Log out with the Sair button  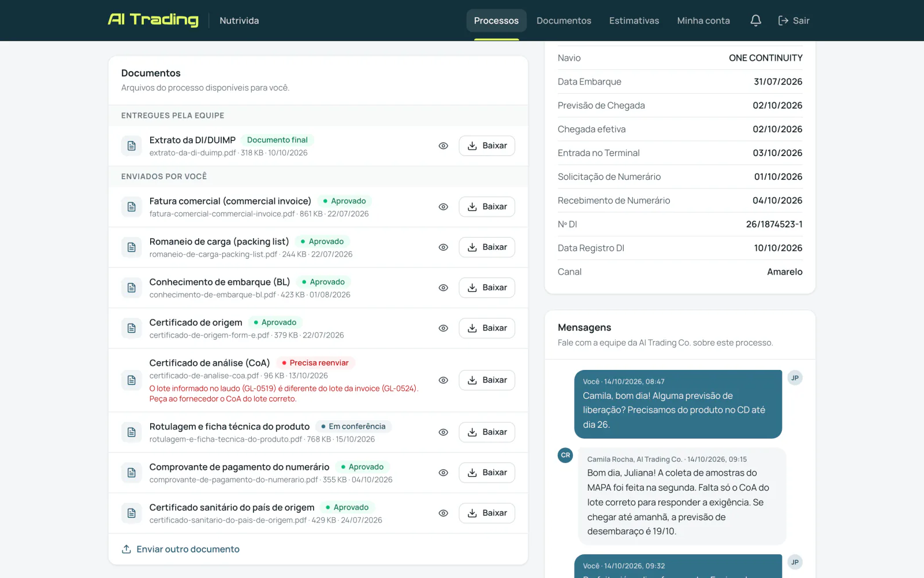[794, 21]
